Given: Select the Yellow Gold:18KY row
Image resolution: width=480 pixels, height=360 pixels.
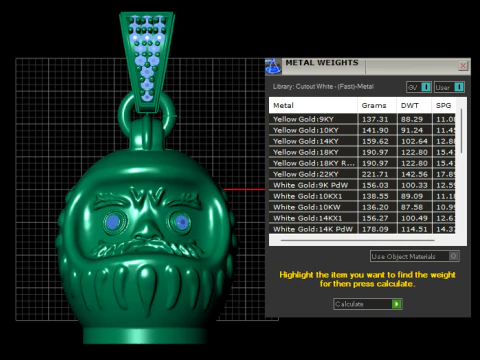Looking at the screenshot, I should click(362, 152).
